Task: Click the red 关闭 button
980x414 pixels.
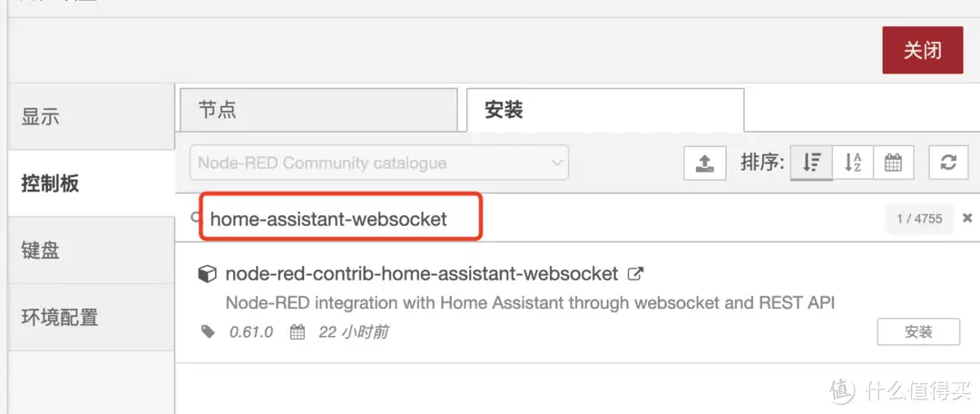Action: click(923, 50)
